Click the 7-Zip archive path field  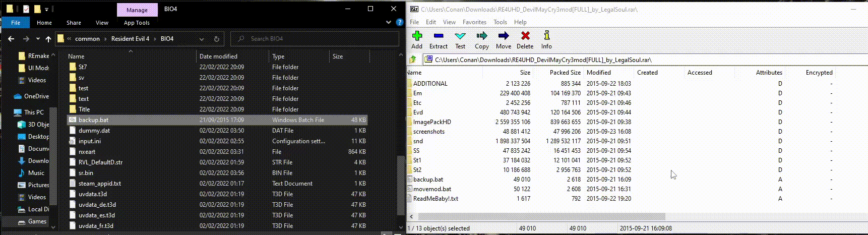[x=645, y=60]
